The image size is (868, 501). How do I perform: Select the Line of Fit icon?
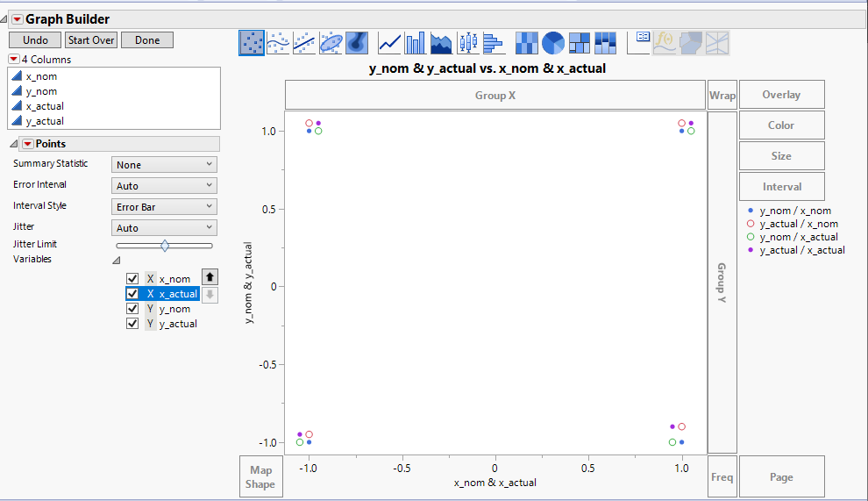pyautogui.click(x=304, y=43)
